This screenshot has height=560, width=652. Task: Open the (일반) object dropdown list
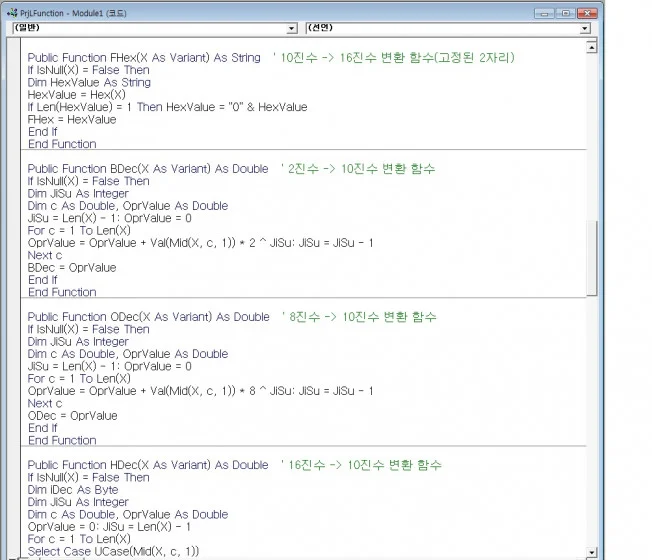point(292,29)
